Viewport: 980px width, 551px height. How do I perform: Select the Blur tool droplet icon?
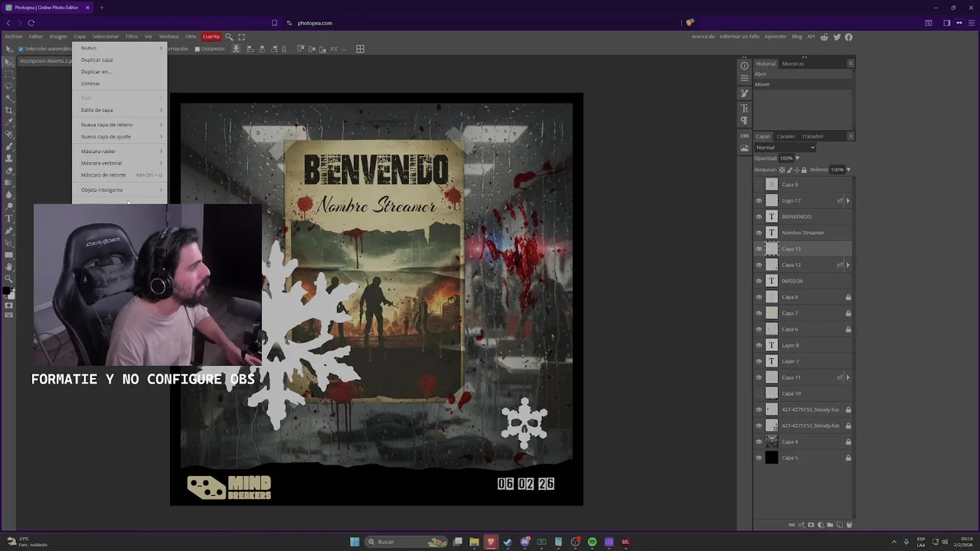coord(9,194)
